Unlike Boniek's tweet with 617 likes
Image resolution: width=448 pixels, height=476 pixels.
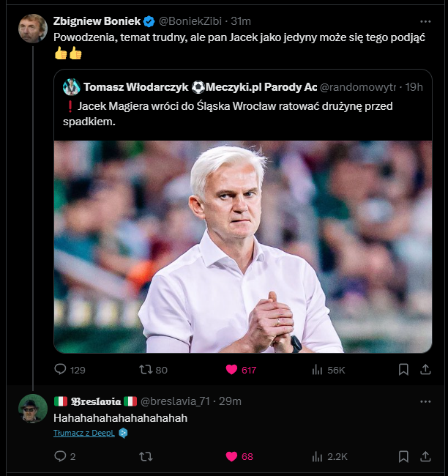pos(232,370)
